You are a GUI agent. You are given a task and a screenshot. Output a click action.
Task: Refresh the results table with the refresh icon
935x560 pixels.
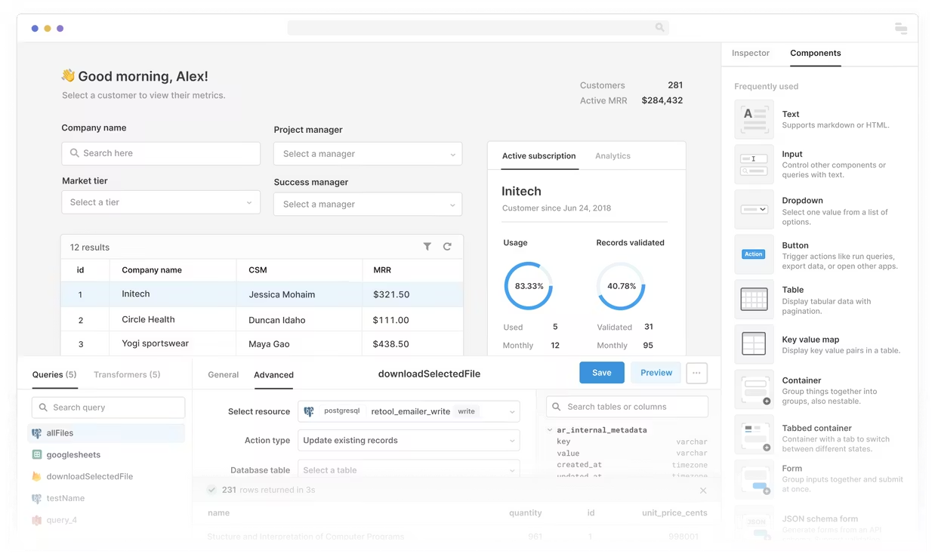point(446,247)
